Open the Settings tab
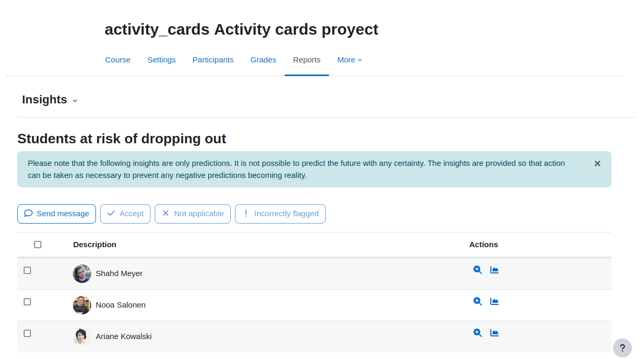Screen dimensions: 644x359 click(162, 60)
